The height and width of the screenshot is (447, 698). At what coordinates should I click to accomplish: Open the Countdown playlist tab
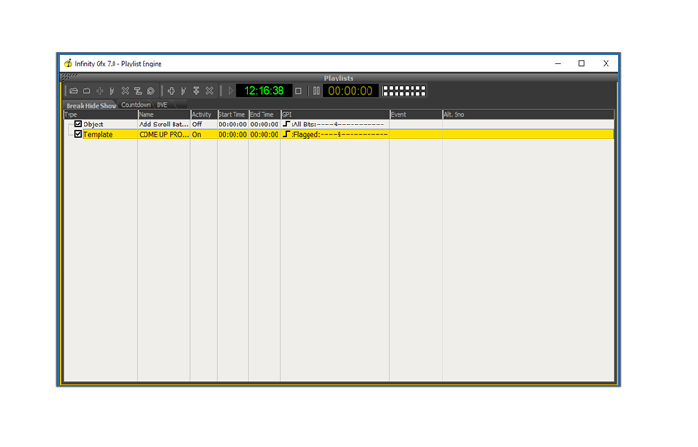click(136, 105)
